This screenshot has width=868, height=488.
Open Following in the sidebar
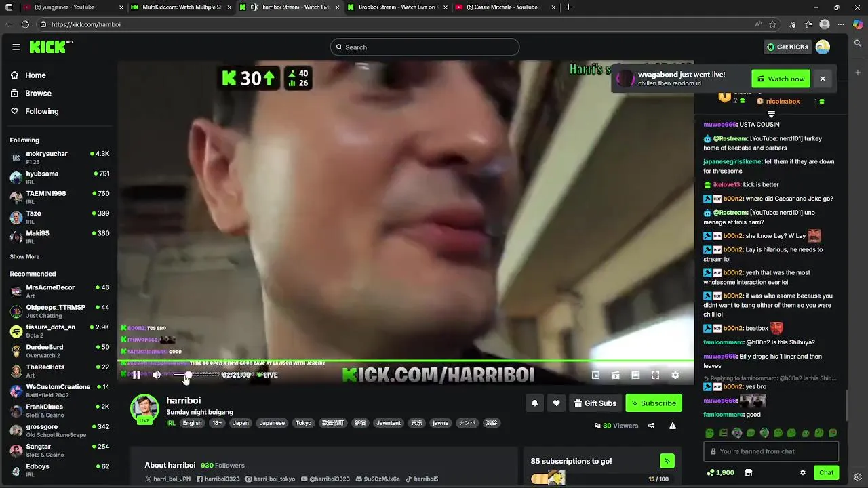pos(35,111)
